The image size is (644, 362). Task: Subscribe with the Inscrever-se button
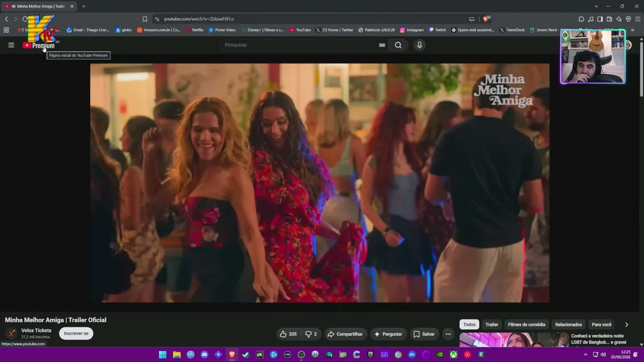point(76,333)
